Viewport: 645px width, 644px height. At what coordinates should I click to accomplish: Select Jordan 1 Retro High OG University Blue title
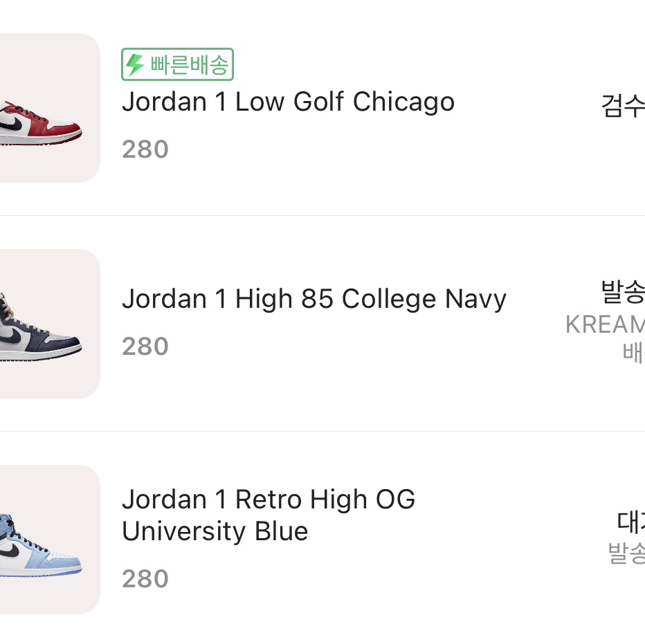pos(269,515)
